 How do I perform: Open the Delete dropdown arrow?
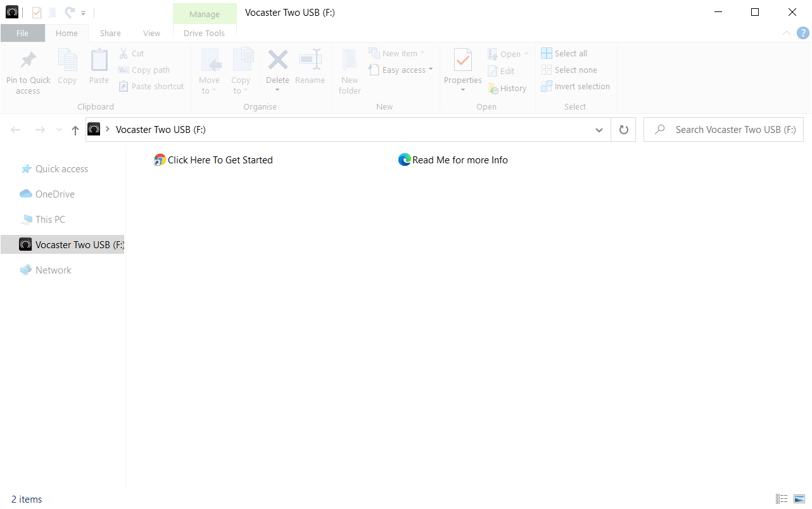(277, 91)
